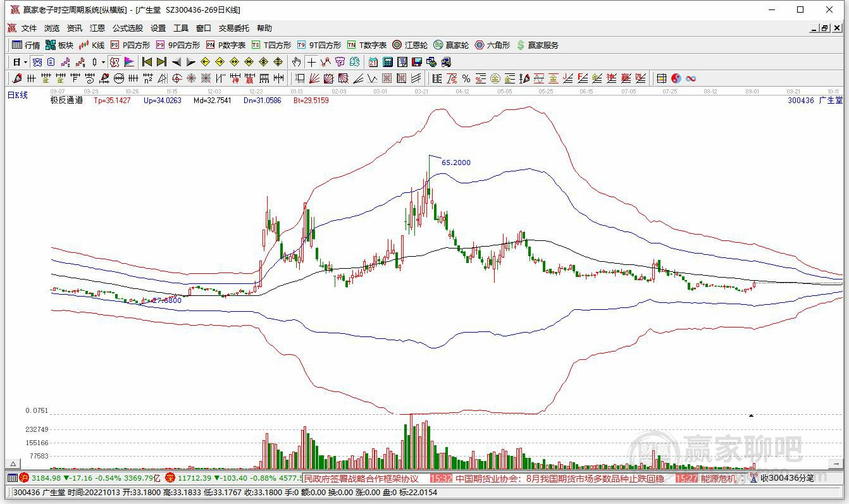Step back with left triangle icon
This screenshot has height=504, width=849.
click(x=177, y=62)
